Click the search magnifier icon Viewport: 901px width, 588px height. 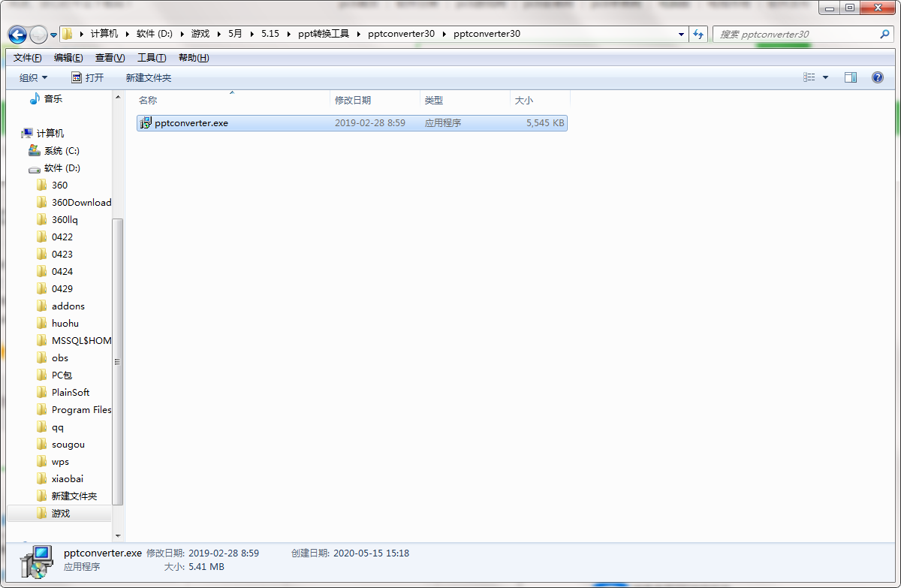[x=884, y=34]
